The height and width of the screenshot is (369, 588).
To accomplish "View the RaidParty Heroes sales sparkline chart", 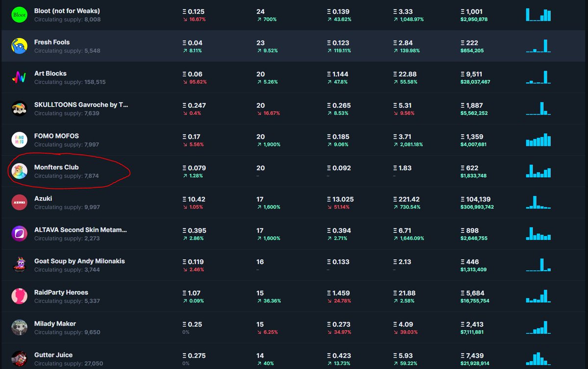I will click(539, 297).
